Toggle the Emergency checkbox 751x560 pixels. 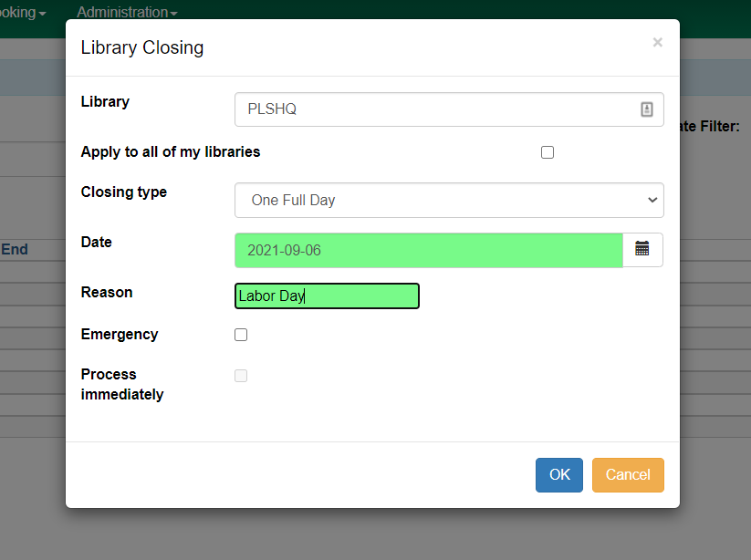241,335
